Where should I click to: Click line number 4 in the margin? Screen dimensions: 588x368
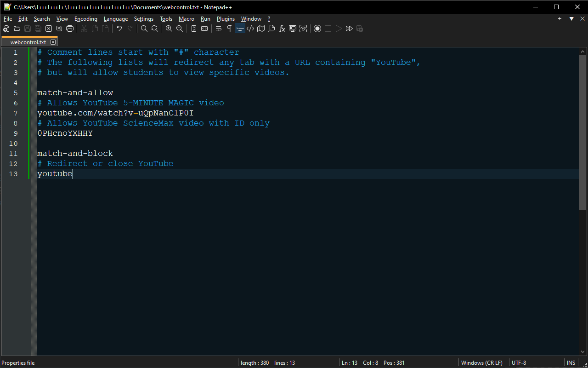16,82
